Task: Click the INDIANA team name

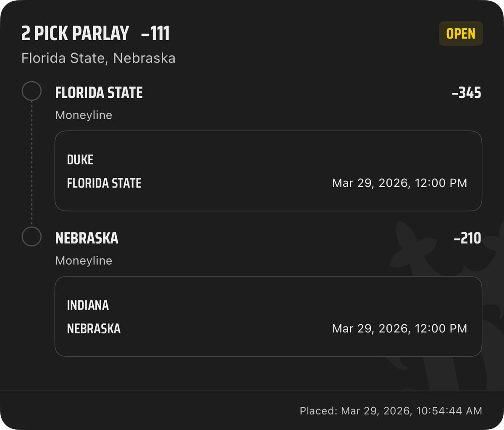Action: point(88,305)
